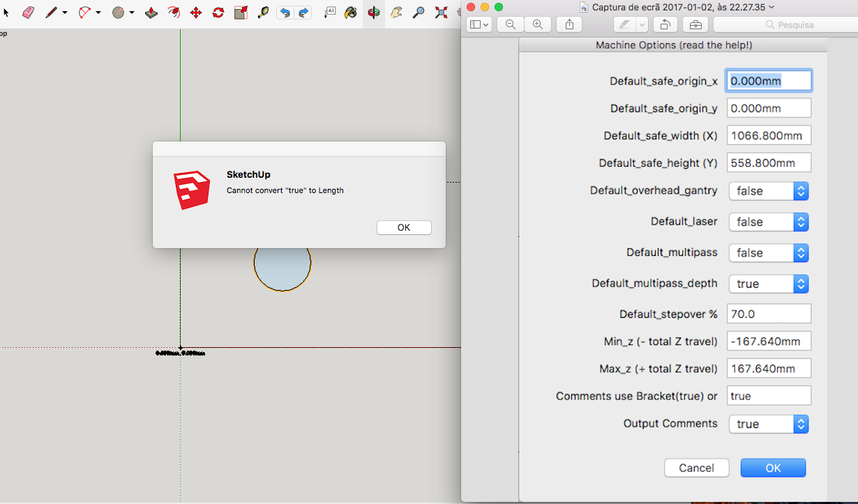Select the Move tool

point(196,13)
